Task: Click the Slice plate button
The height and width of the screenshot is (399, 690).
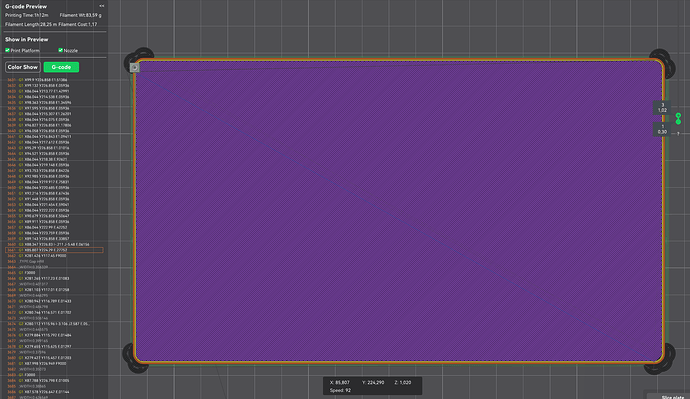Action: [x=672, y=397]
